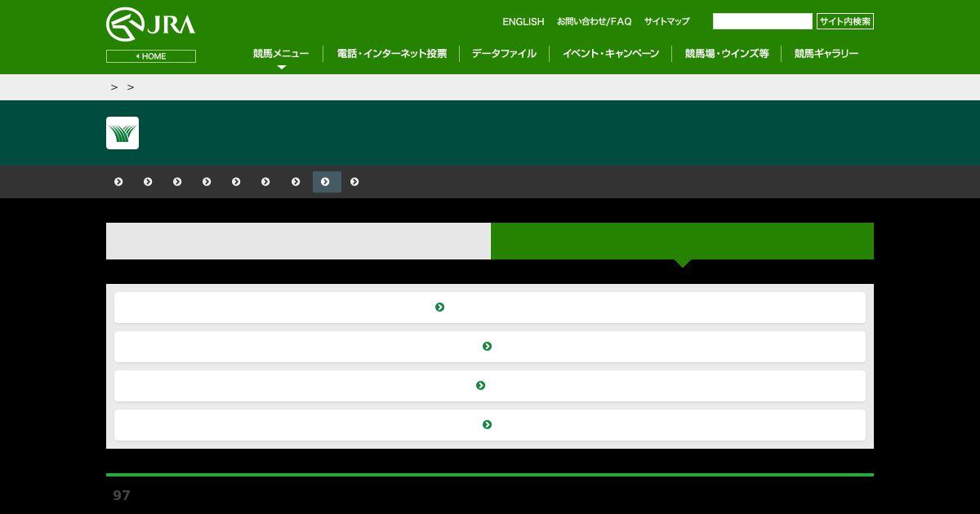
Task: Open the topmost white link row
Action: coord(490,308)
